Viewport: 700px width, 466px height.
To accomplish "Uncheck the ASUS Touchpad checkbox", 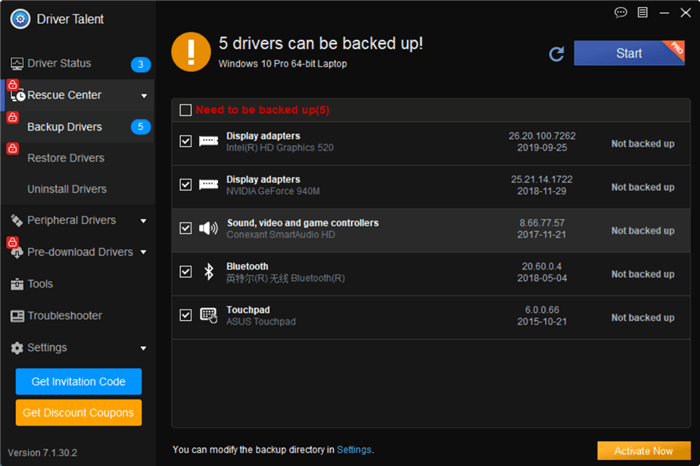I will point(185,315).
